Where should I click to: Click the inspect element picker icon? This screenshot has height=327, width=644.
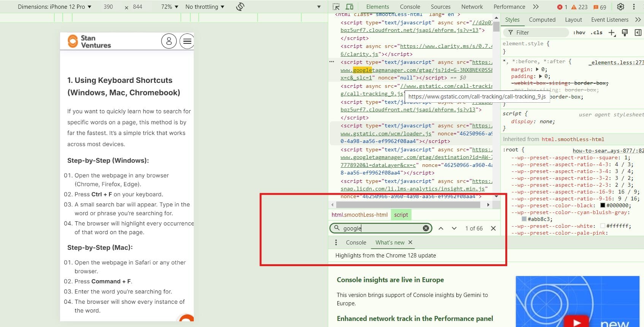tap(336, 7)
